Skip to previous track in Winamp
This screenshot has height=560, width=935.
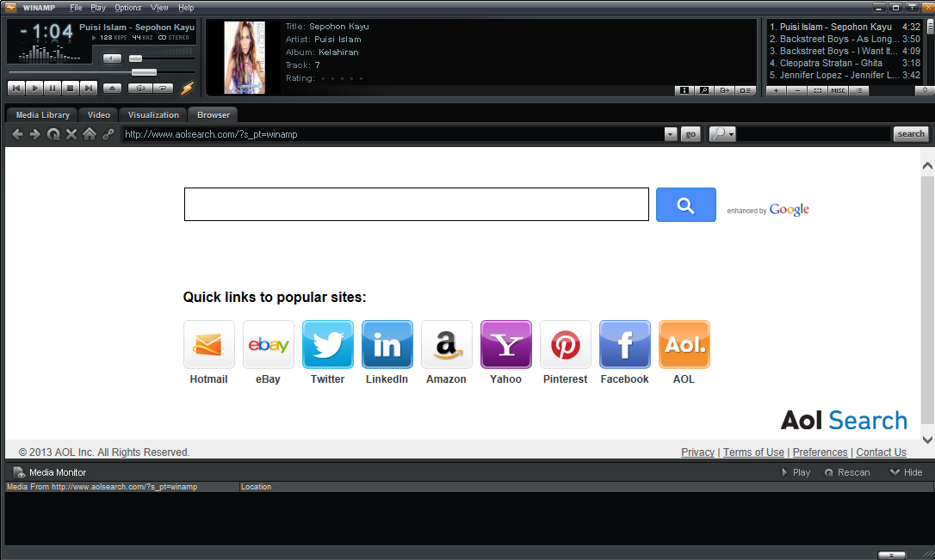[x=16, y=88]
